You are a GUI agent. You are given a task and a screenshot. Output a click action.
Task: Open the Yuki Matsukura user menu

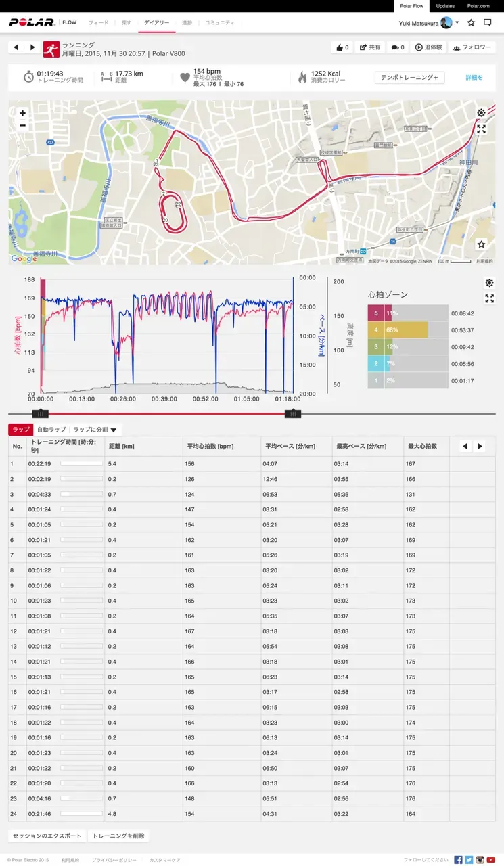coord(430,22)
